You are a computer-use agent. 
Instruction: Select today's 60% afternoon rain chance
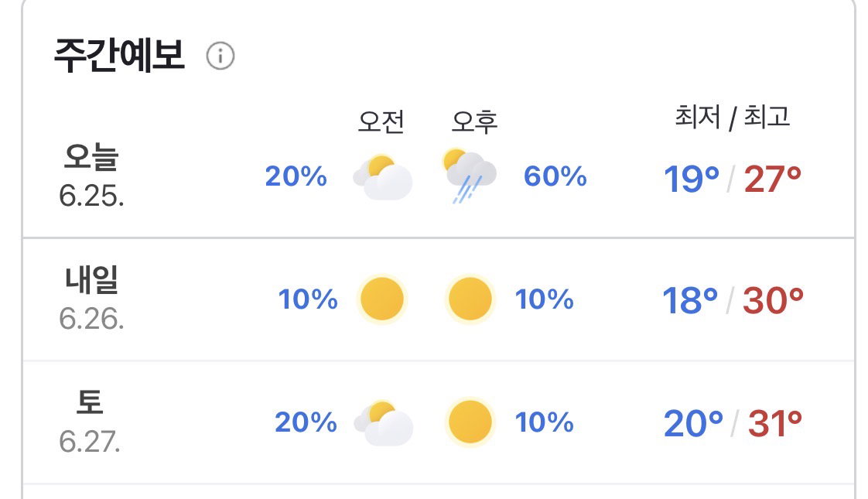coord(555,176)
